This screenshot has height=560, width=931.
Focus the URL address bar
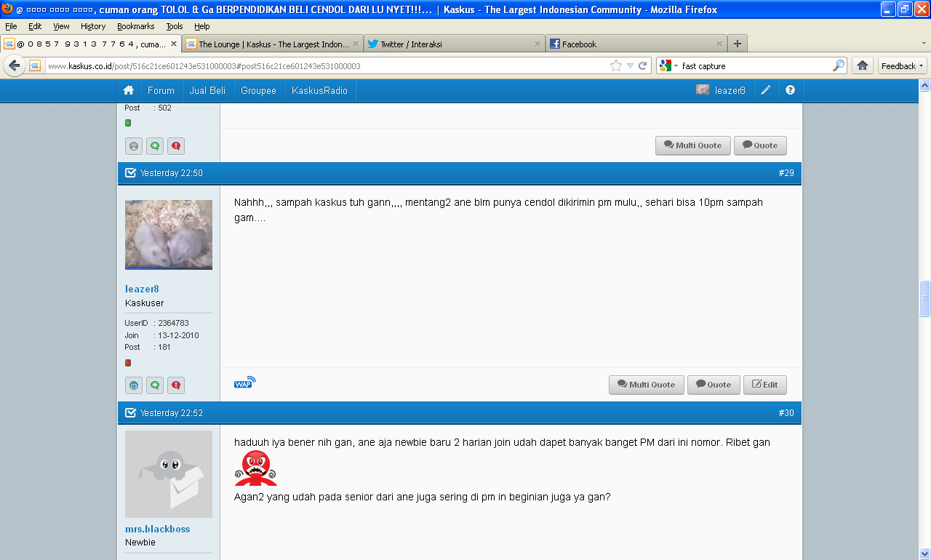point(327,65)
